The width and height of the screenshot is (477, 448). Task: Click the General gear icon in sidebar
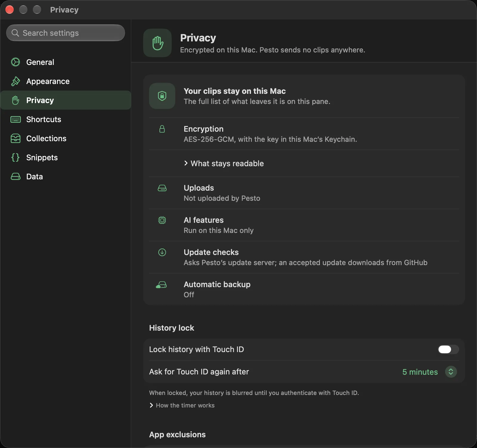coord(16,62)
